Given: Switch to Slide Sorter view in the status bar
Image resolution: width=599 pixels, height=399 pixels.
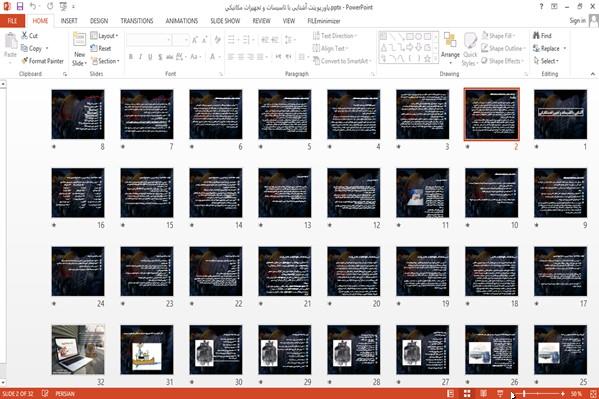Looking at the screenshot, I should 467,393.
